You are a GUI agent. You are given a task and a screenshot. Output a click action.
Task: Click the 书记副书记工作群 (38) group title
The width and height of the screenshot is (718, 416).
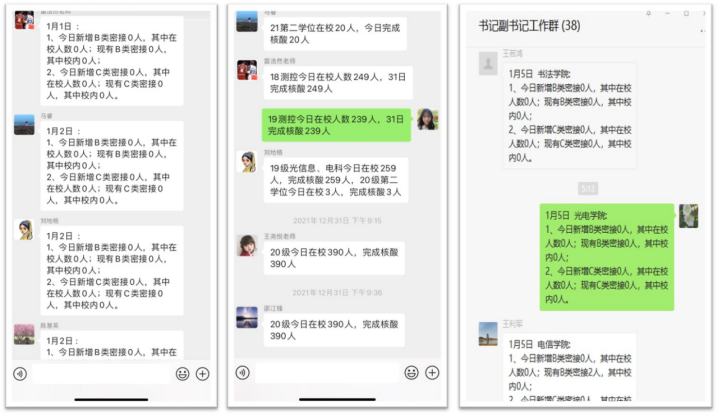(529, 25)
